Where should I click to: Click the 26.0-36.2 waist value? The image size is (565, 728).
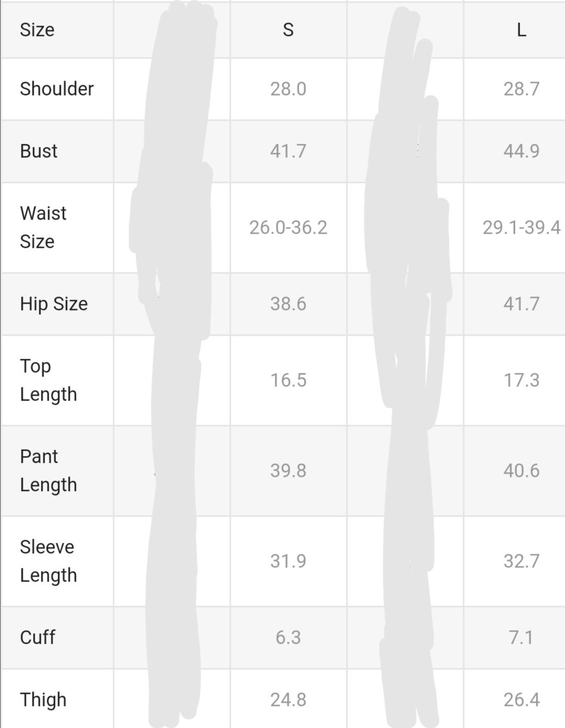(x=288, y=227)
